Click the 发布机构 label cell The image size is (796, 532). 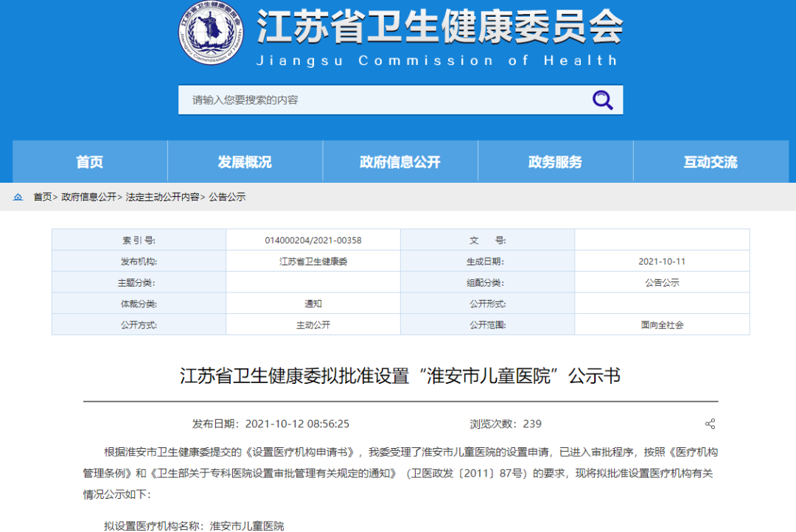coord(139,262)
